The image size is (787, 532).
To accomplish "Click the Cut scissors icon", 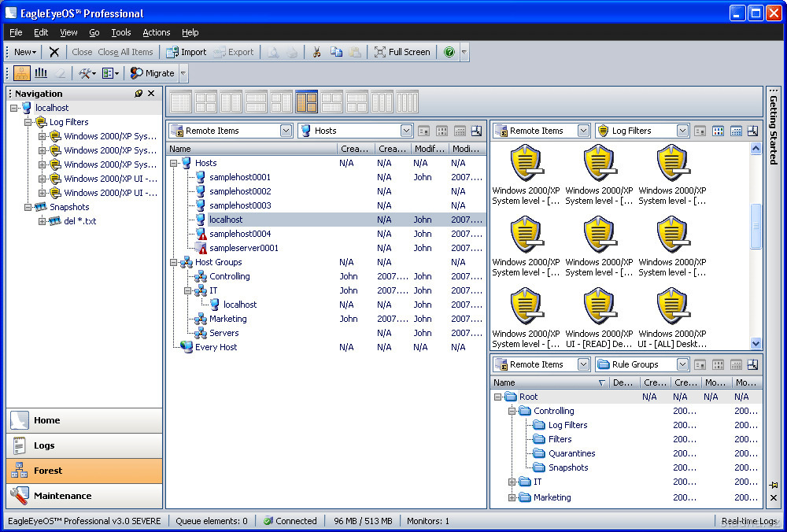I will point(316,52).
